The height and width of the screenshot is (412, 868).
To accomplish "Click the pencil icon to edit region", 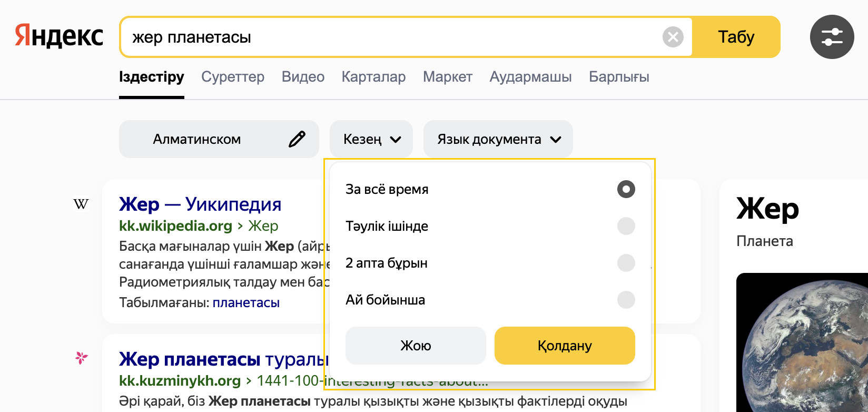I will coord(297,139).
